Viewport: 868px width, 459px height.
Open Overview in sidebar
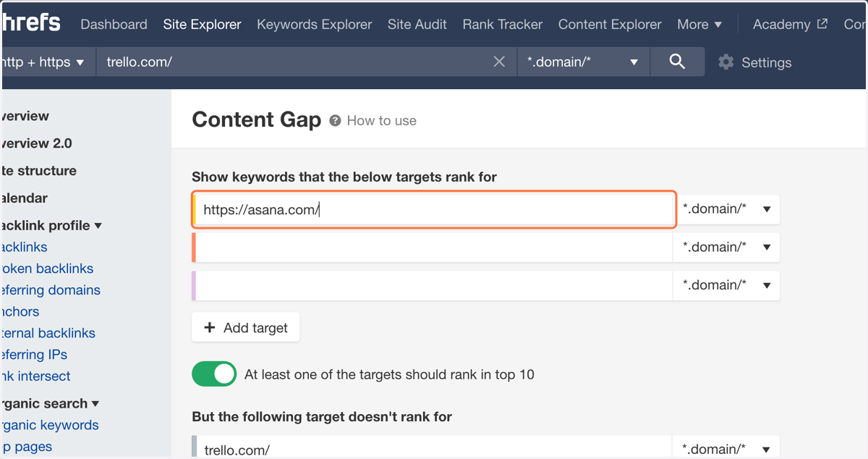(x=26, y=117)
